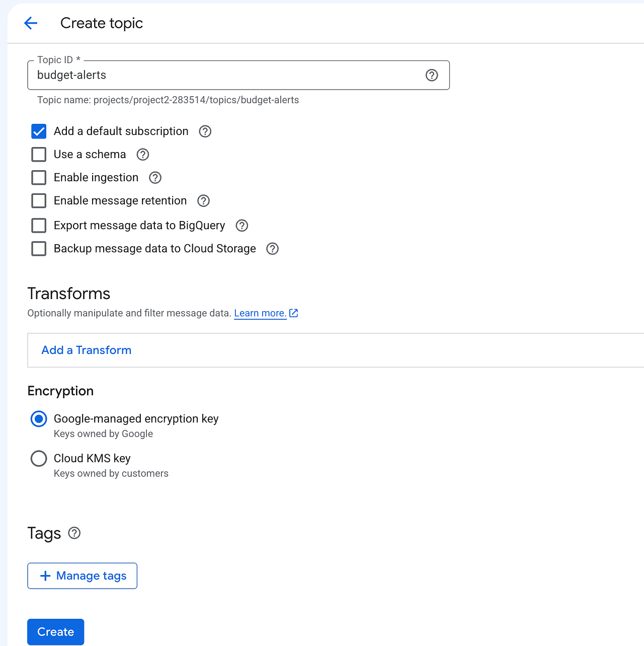Click the Manage tags button
This screenshot has height=646, width=644.
pyautogui.click(x=82, y=576)
